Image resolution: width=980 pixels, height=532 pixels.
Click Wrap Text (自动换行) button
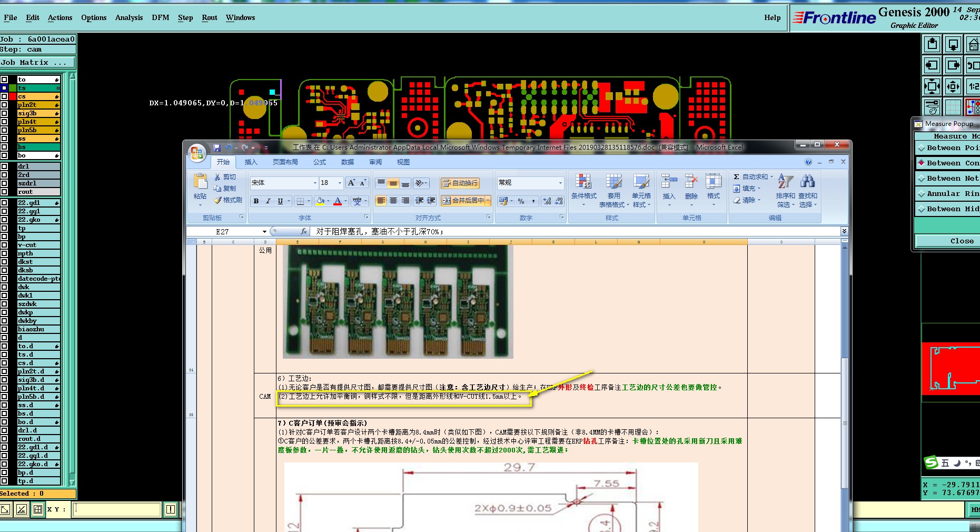[460, 183]
